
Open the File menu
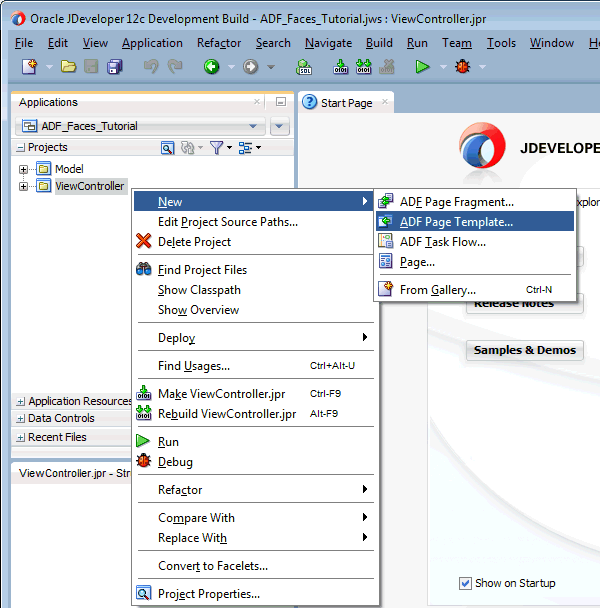(x=24, y=43)
